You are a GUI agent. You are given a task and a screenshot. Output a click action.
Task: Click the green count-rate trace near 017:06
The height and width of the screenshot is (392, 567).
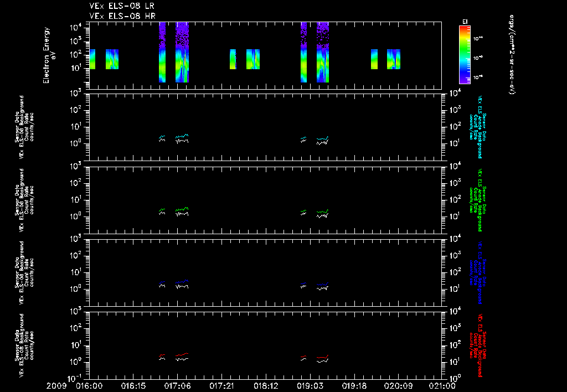(x=182, y=209)
